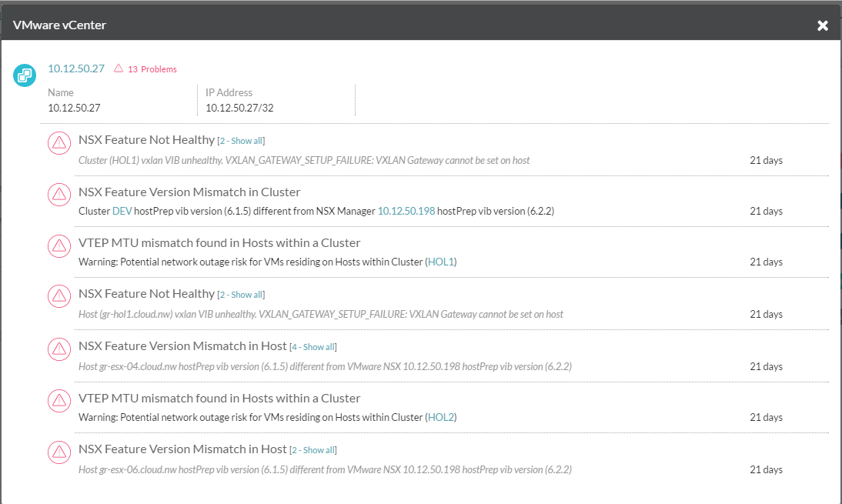Viewport: 842px width, 504px height.
Task: Click VTEP MTU mismatch title for HOL1 row
Action: (219, 242)
